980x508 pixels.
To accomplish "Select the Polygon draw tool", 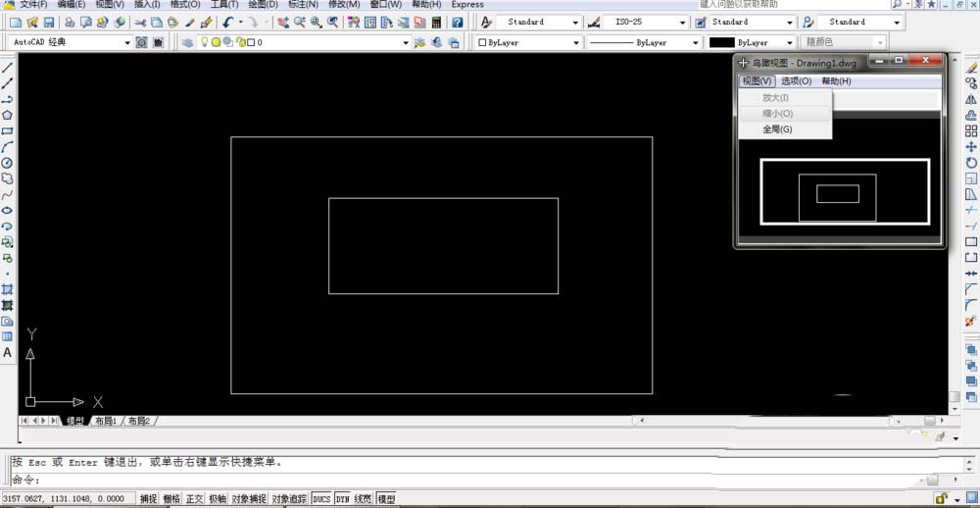I will (x=8, y=115).
